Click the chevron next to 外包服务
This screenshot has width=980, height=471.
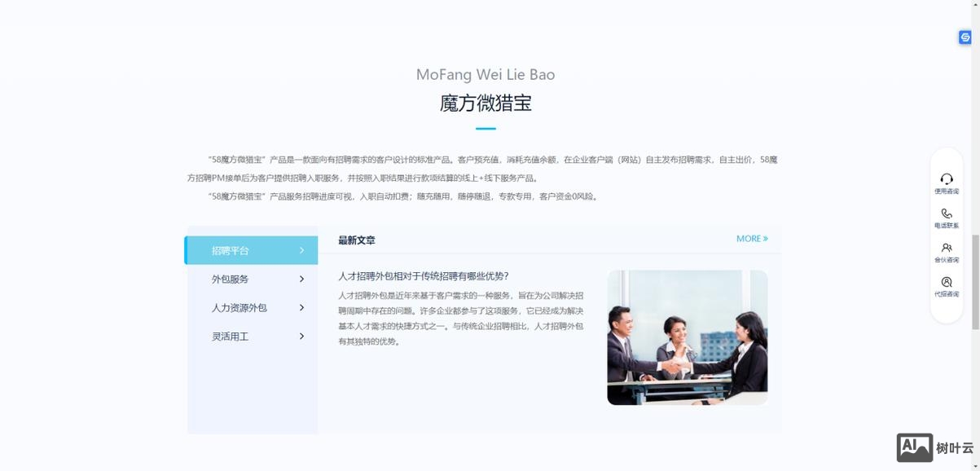point(301,279)
